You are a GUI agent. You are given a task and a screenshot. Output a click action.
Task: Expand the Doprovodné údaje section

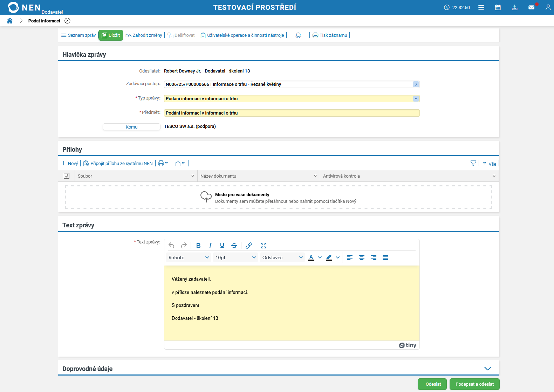[487, 369]
